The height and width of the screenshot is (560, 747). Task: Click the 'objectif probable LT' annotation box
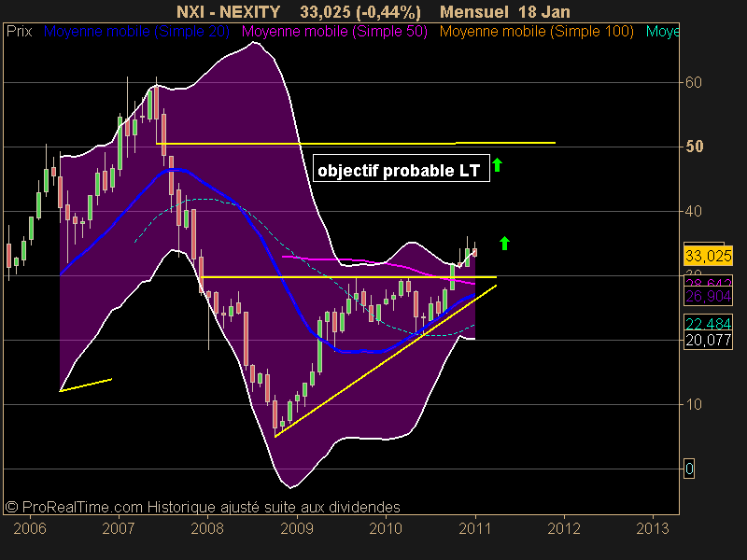click(401, 168)
